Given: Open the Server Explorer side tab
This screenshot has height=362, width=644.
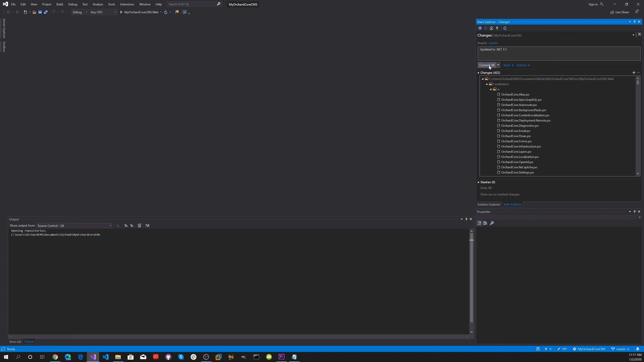Looking at the screenshot, I should (4, 28).
